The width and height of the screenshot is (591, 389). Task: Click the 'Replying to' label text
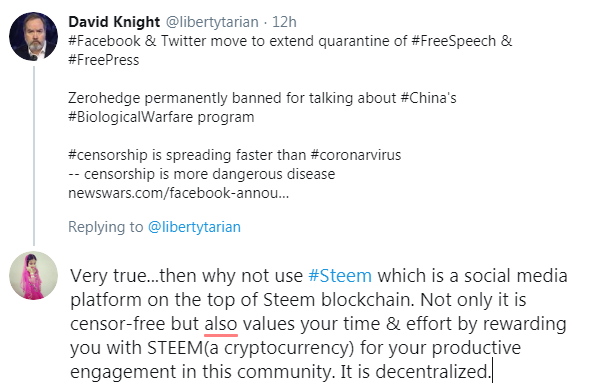106,227
